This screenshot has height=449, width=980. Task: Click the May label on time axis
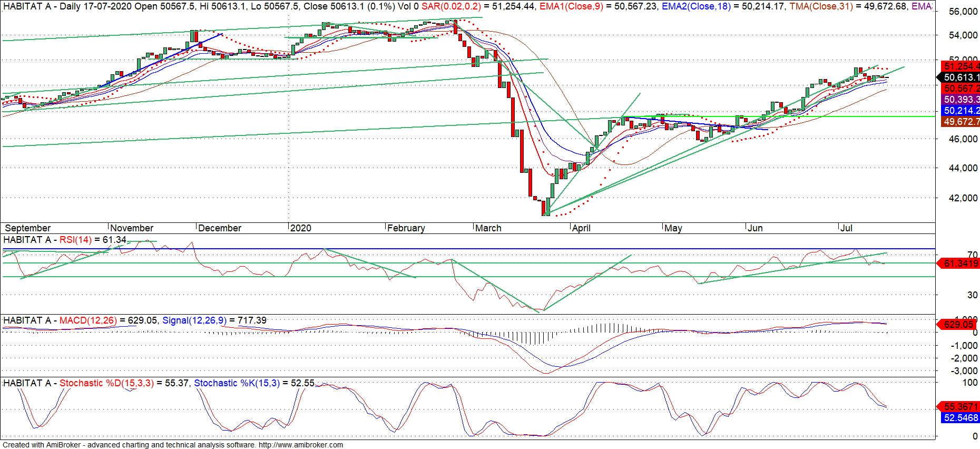coord(673,228)
